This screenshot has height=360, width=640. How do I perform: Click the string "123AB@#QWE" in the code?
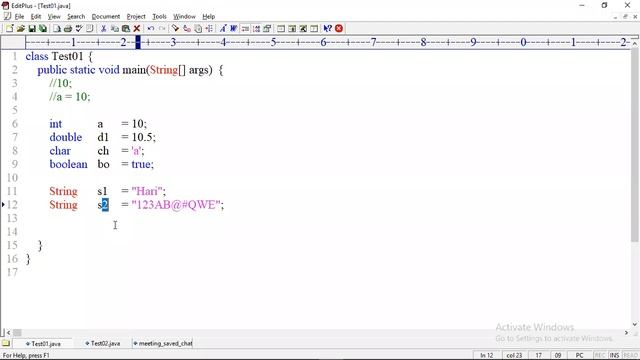[176, 205]
